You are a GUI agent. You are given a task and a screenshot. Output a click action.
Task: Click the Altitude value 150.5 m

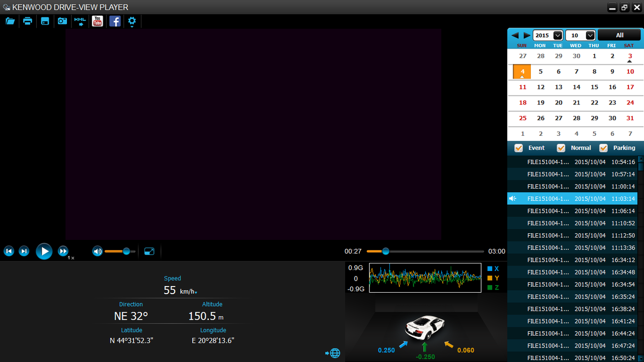[206, 316]
